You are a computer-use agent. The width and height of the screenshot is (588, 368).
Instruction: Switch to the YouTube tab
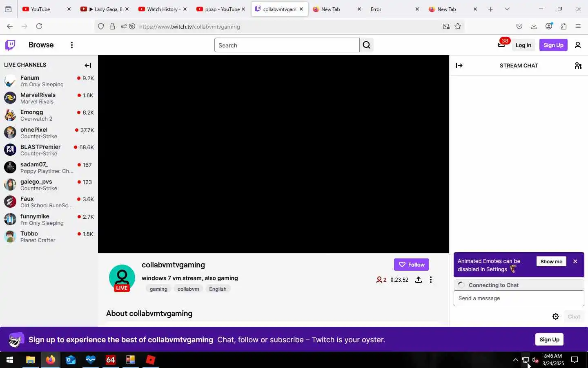tap(47, 9)
